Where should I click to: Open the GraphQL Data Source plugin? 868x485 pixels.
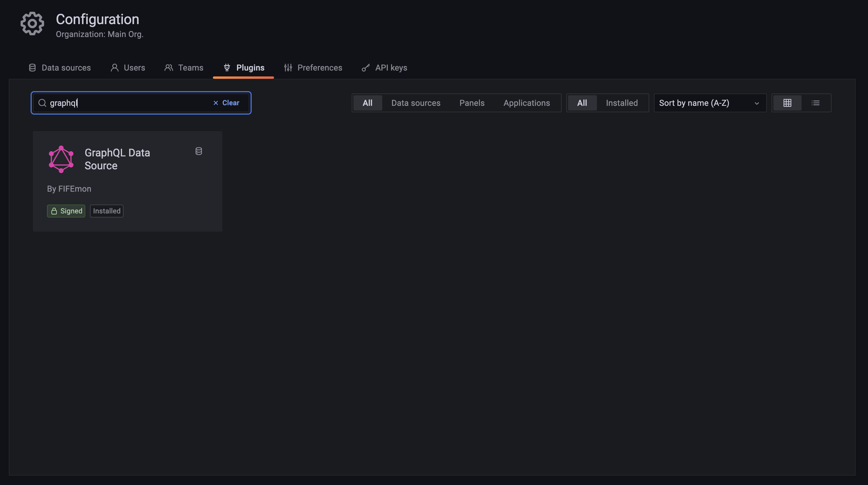click(117, 159)
